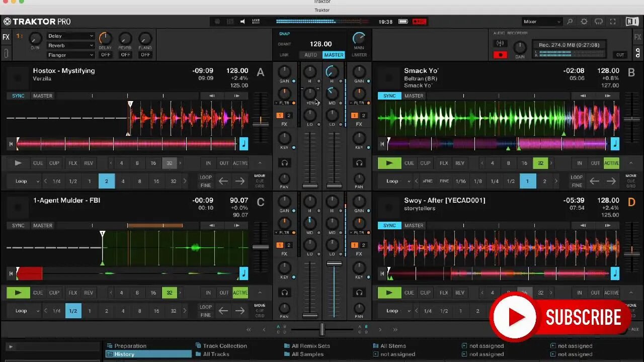Pause Deck D using green play button
This screenshot has height=362, width=644.
click(389, 293)
